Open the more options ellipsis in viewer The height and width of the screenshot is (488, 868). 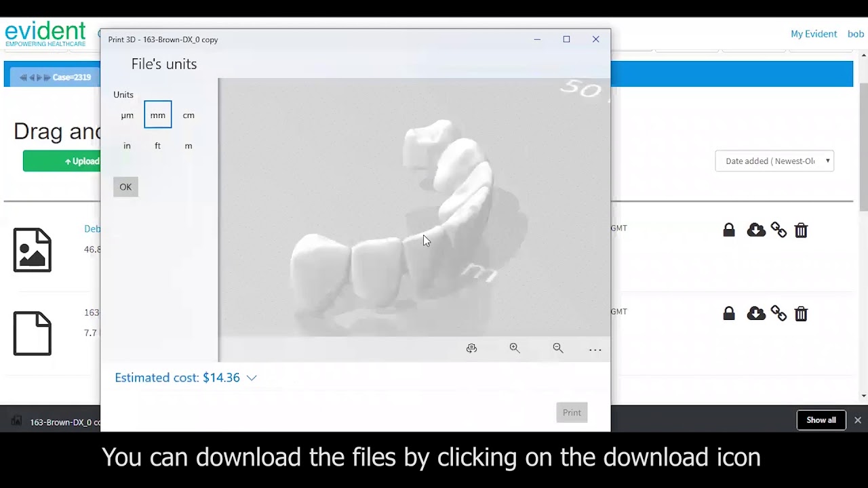(x=595, y=350)
